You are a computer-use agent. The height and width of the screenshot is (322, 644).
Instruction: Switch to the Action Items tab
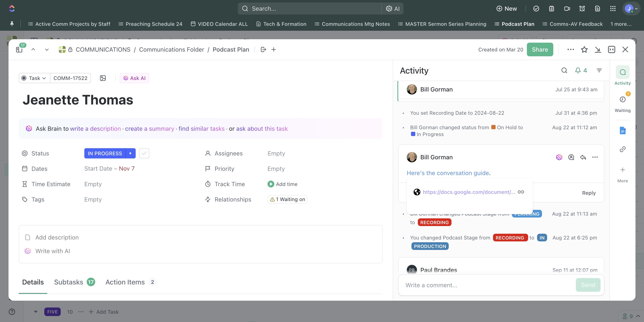[131, 282]
